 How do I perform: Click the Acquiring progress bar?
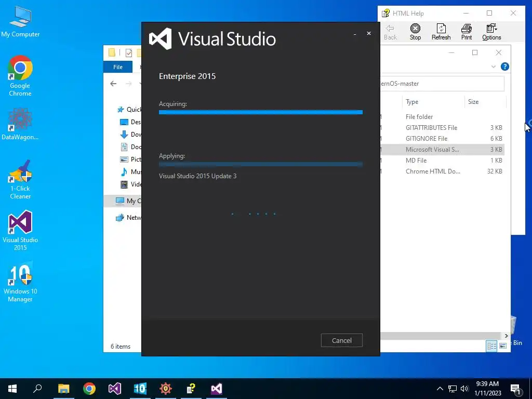(261, 112)
